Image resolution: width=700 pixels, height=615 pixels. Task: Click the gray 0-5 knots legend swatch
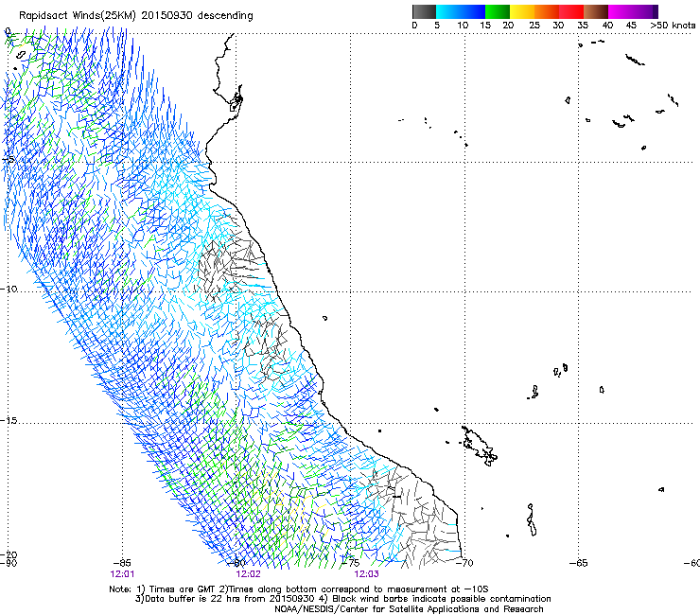point(424,11)
